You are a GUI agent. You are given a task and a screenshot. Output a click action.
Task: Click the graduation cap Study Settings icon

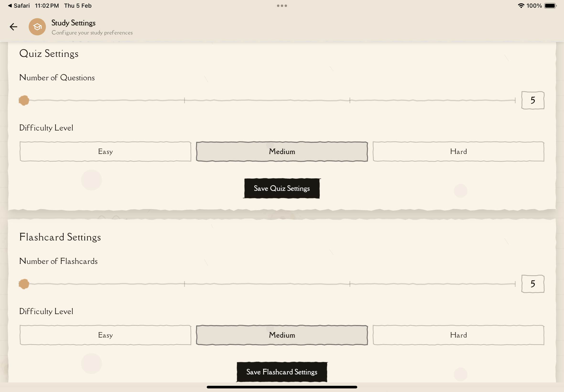point(37,27)
